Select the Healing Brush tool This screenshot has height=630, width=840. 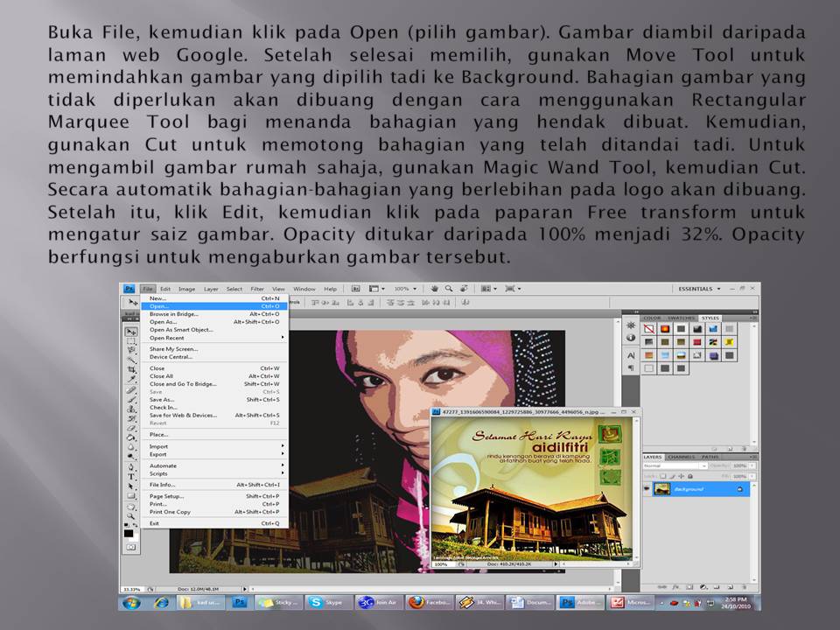click(x=131, y=390)
